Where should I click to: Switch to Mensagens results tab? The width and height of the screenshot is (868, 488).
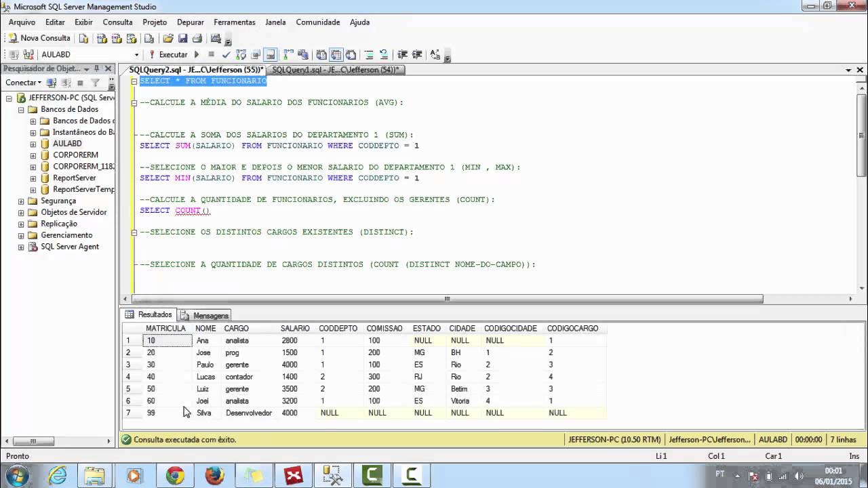tap(205, 315)
